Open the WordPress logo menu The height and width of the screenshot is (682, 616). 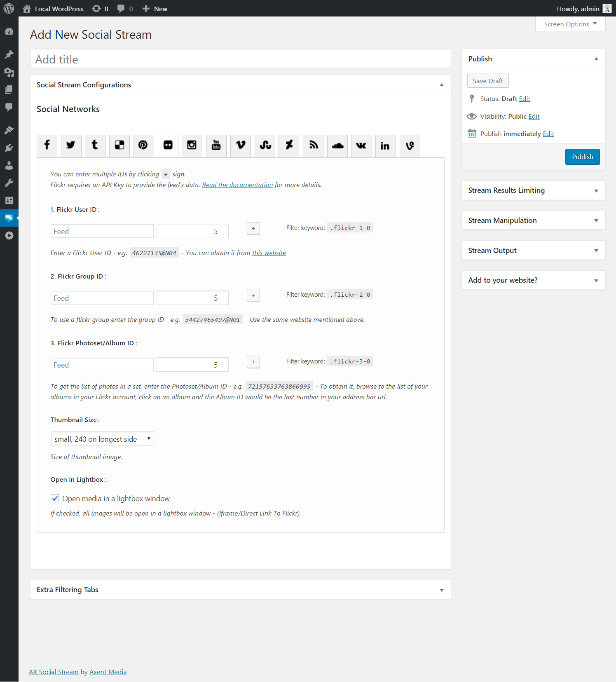[x=9, y=8]
